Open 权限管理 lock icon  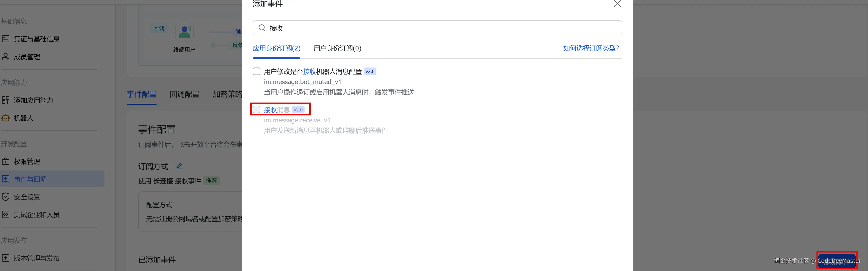[5, 161]
